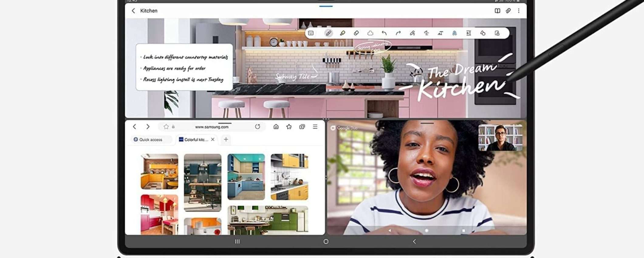Image resolution: width=644 pixels, height=258 pixels.
Task: Switch to the Quick access tab
Action: (x=148, y=140)
